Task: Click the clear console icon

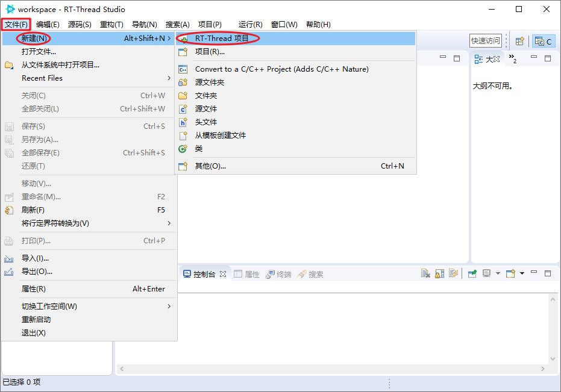Action: tap(425, 273)
